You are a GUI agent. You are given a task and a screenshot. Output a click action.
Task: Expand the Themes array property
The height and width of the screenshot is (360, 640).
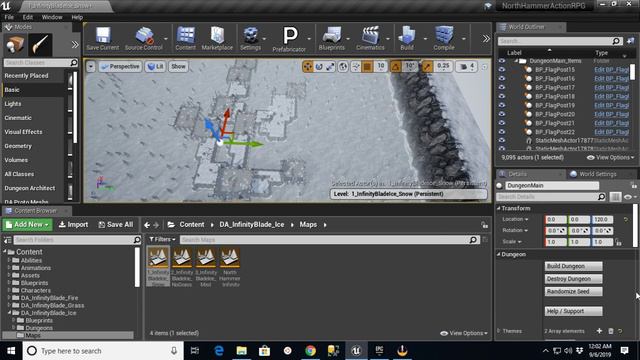(x=498, y=331)
